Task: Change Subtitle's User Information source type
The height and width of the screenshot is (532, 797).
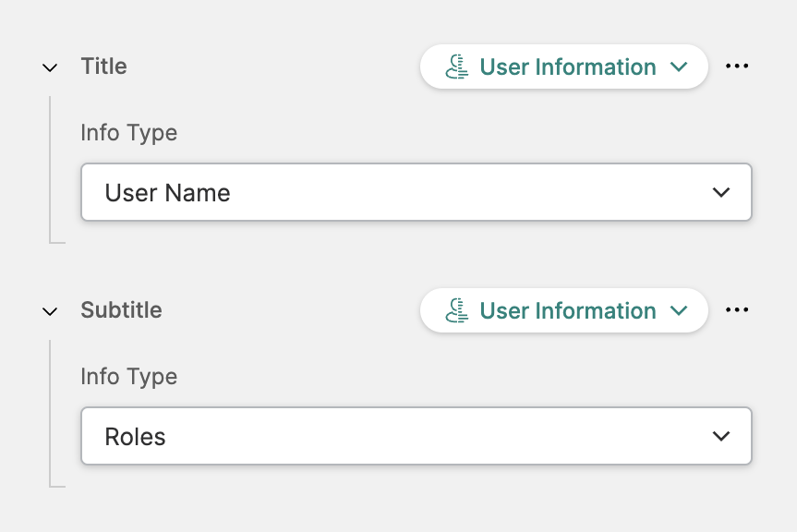Action: 565,311
